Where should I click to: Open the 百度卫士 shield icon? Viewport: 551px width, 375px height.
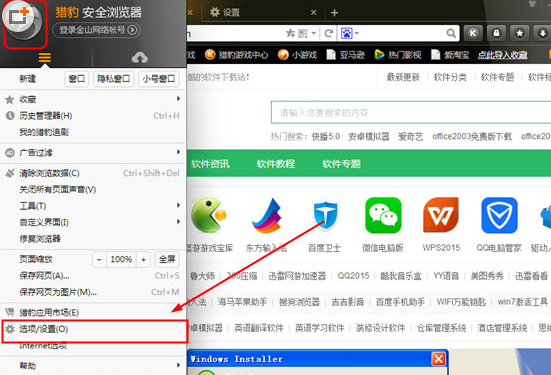click(x=325, y=215)
